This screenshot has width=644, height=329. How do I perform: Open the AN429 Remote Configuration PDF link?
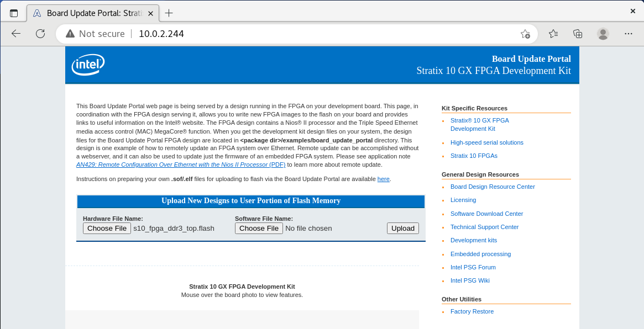180,164
